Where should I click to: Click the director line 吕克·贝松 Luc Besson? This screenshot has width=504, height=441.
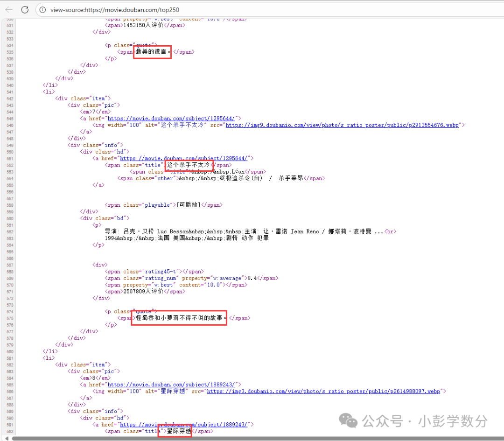pos(156,231)
